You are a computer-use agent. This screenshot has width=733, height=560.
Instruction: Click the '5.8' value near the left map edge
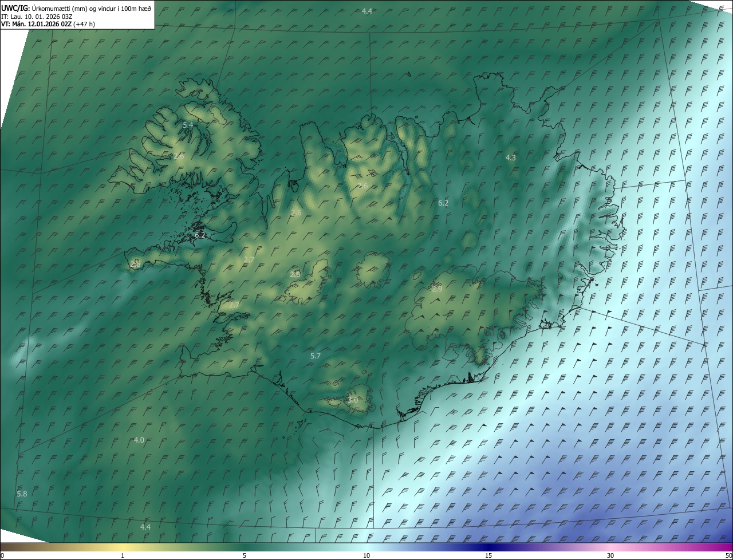click(x=22, y=494)
